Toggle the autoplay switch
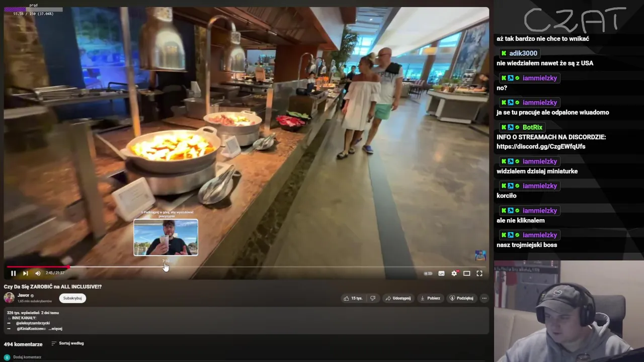Image resolution: width=644 pixels, height=362 pixels. pos(428,274)
